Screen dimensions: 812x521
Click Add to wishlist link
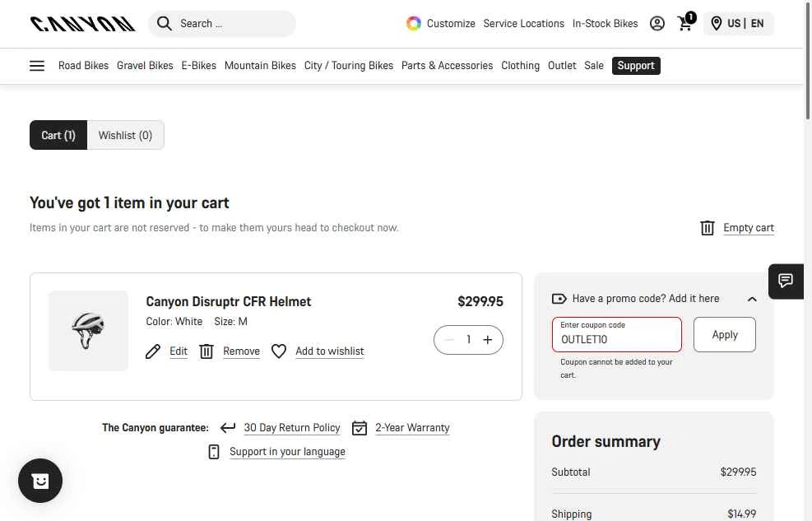[x=330, y=351]
